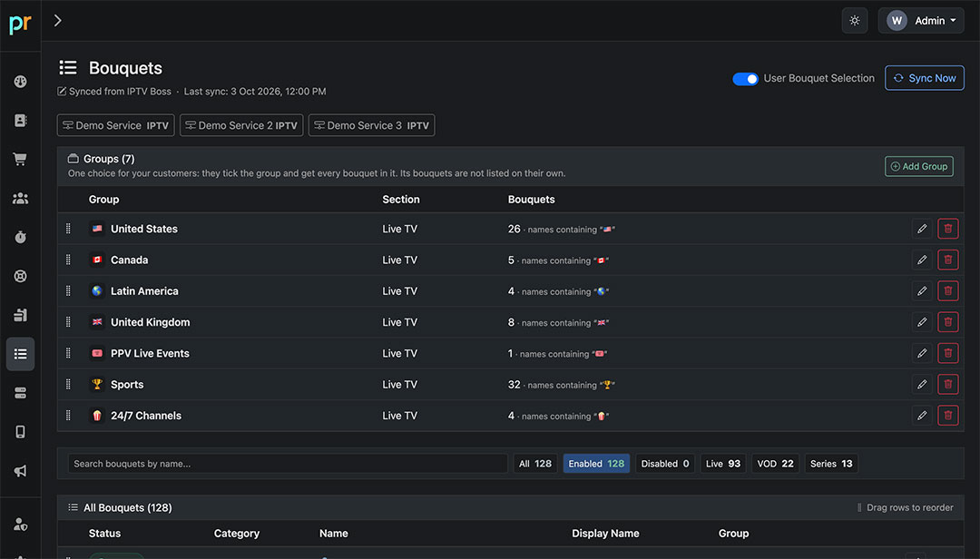
Task: Grab the United States row drag handle
Action: [68, 229]
